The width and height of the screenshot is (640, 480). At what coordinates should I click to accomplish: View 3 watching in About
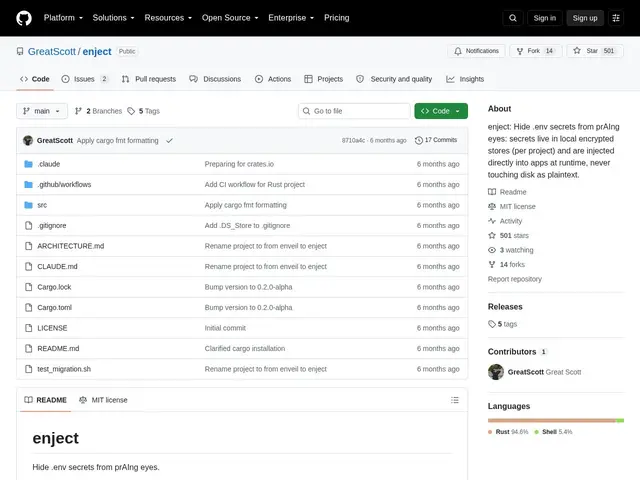click(511, 250)
